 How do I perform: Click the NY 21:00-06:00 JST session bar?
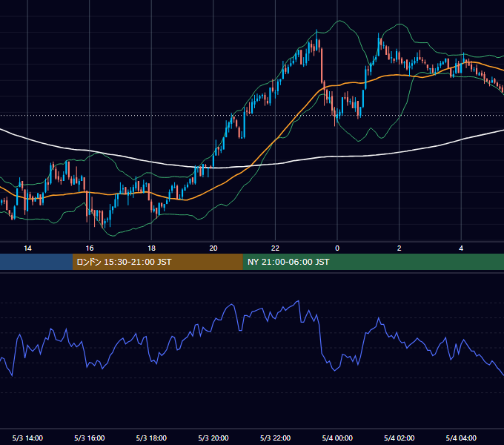tap(373, 262)
